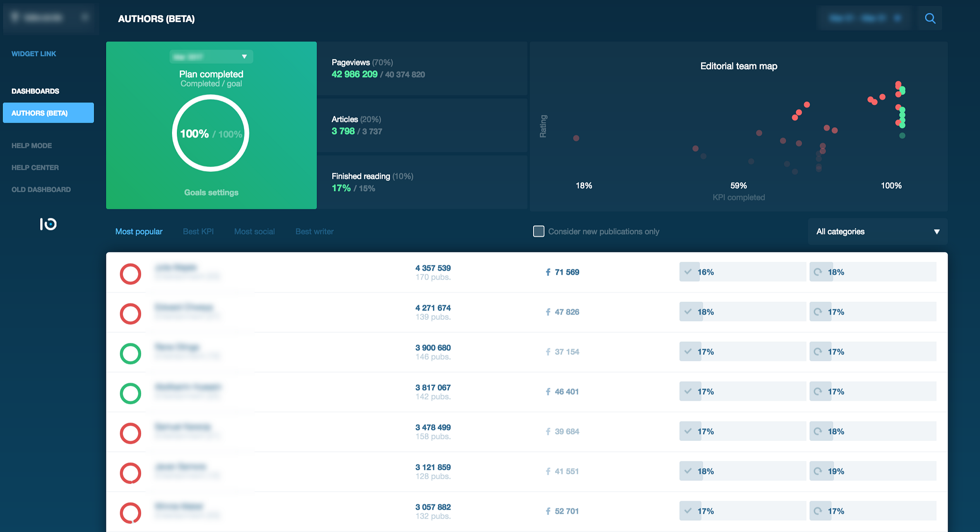Click the leftmost dot in the Editorial team map
The width and height of the screenshot is (980, 532).
tap(576, 138)
